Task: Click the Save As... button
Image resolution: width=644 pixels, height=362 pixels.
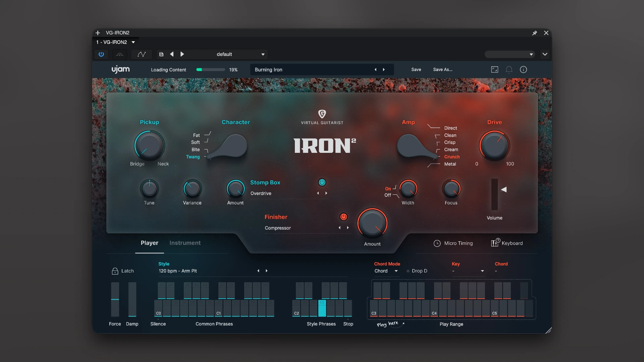Action: point(442,70)
